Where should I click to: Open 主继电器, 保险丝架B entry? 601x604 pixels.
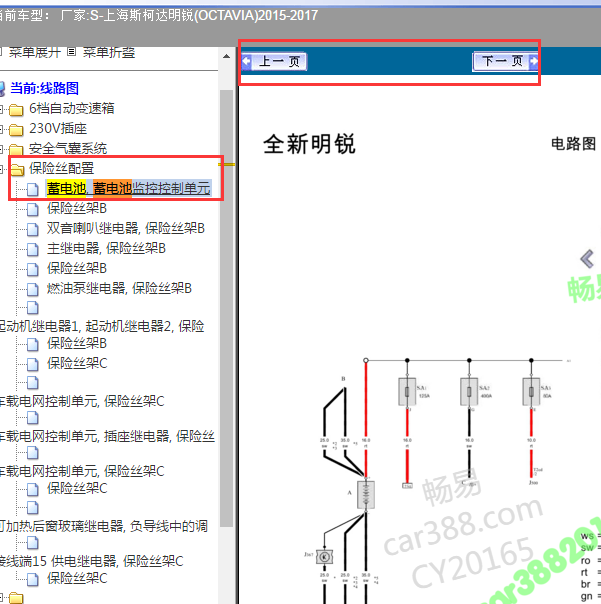[x=106, y=248]
